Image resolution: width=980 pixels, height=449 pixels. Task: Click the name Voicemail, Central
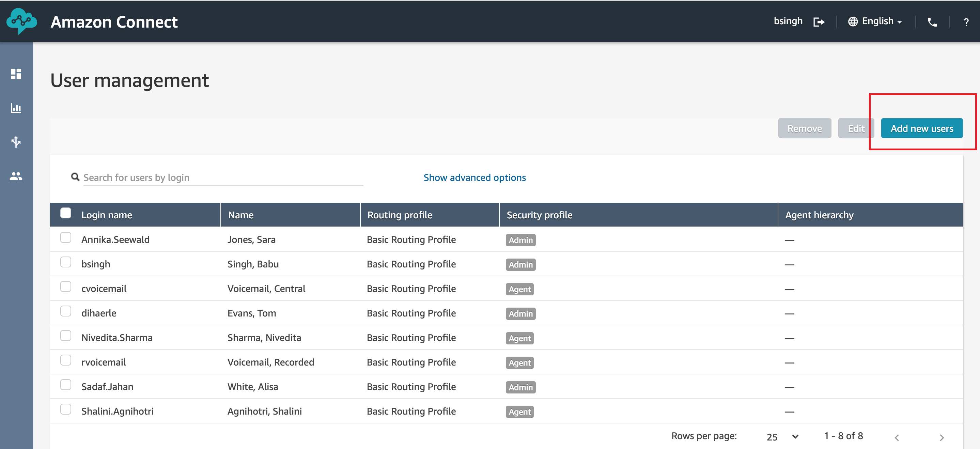(266, 289)
